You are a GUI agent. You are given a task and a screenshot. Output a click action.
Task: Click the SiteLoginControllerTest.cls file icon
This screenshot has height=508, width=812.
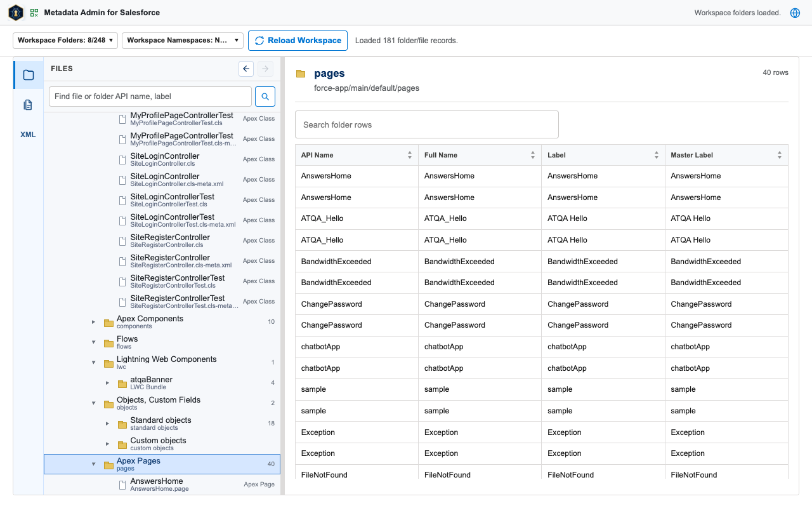(123, 200)
